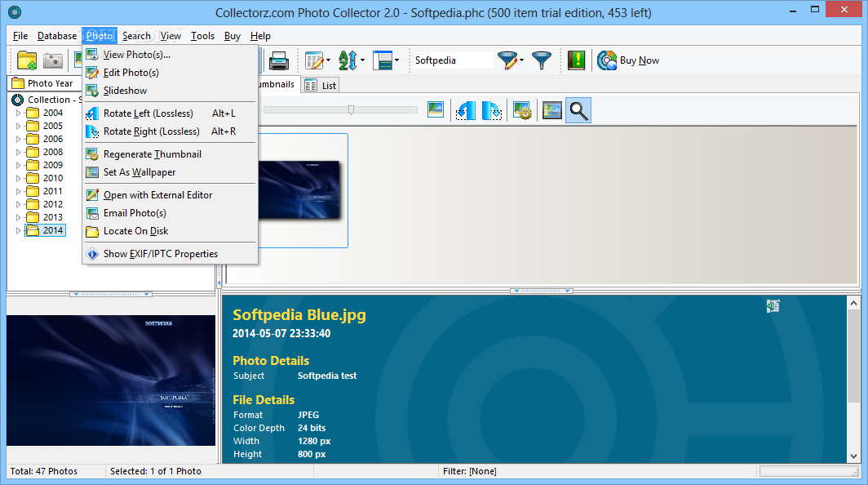Click the green book exclamation icon
868x485 pixels.
tap(576, 60)
